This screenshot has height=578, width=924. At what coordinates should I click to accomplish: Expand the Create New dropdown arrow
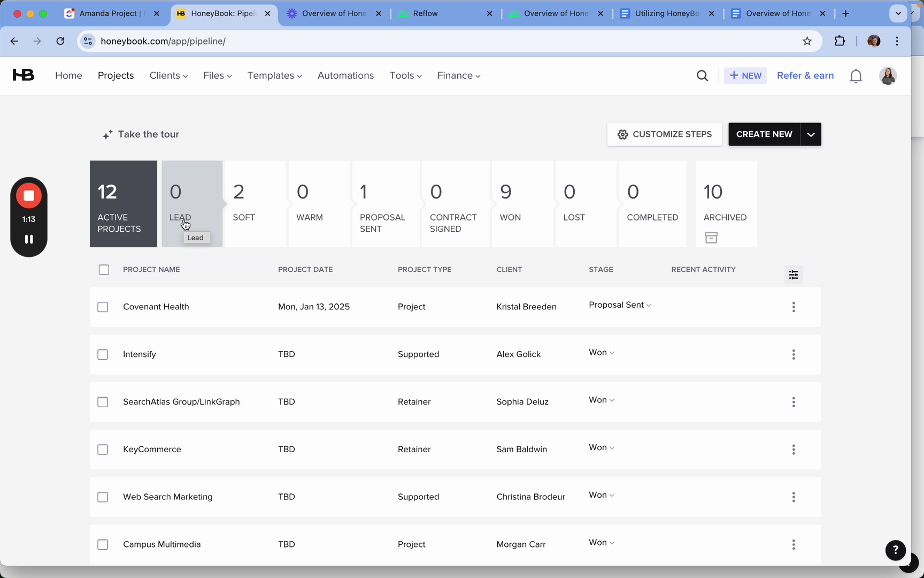point(811,134)
